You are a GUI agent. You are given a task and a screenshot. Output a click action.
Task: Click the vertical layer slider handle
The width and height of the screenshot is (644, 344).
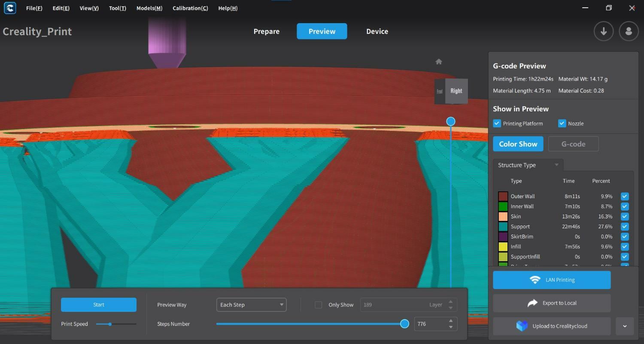coord(451,122)
